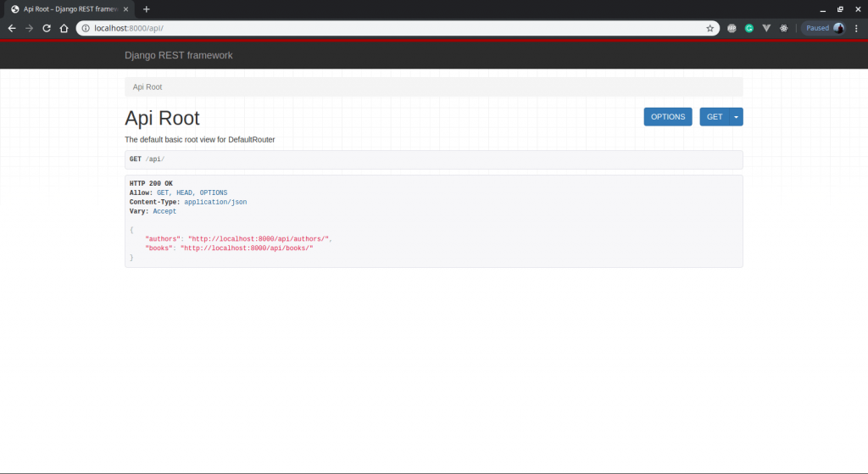Open the Django REST framework brand link

point(178,55)
